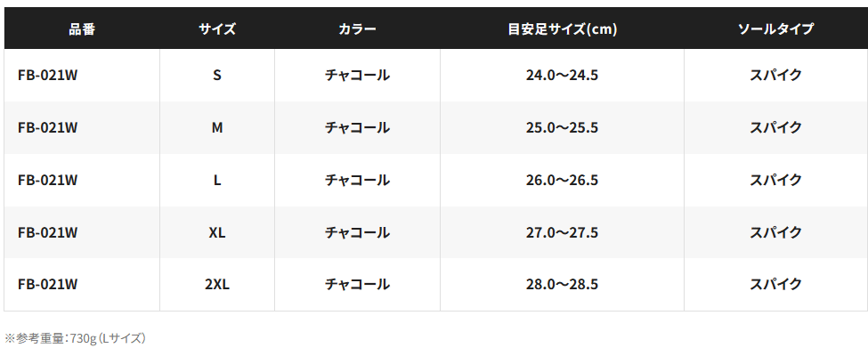Click the 26.0～26.5 foot size cell
The image size is (868, 348).
562,181
